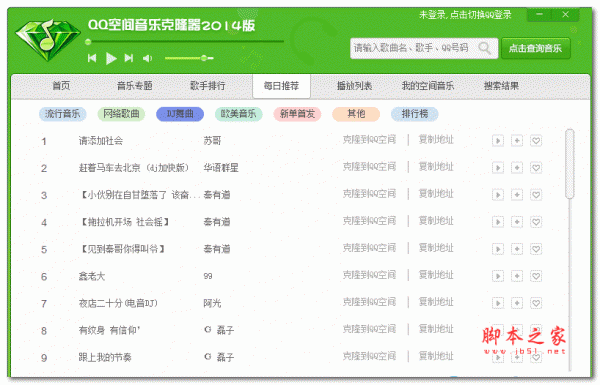Image resolution: width=600 pixels, height=385 pixels.
Task: Favorite row 3 小伙别在自甘堕落了 heart
Action: click(536, 195)
